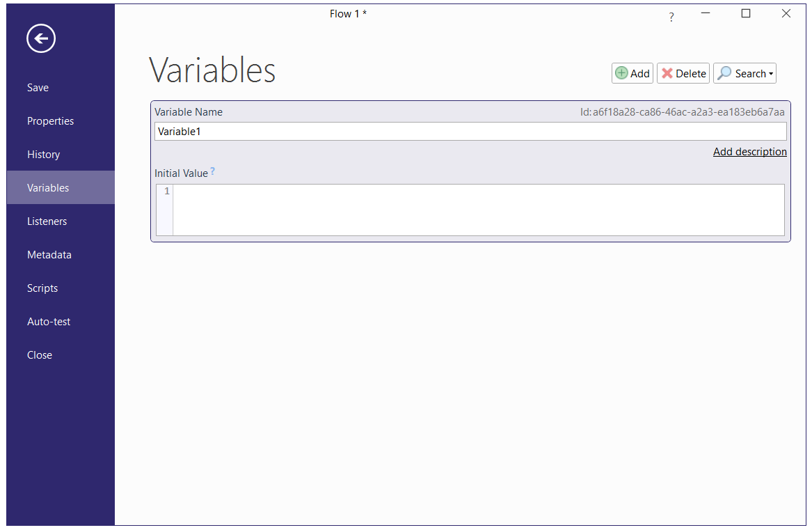Click the Add button with green plus
This screenshot has width=812, height=530.
click(632, 74)
